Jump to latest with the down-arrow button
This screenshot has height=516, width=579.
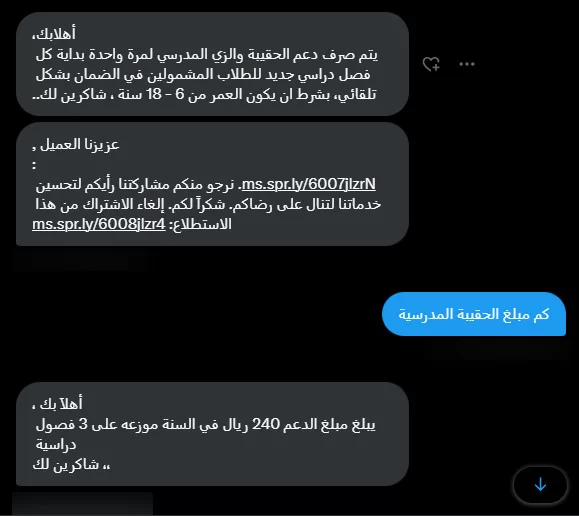click(x=540, y=484)
